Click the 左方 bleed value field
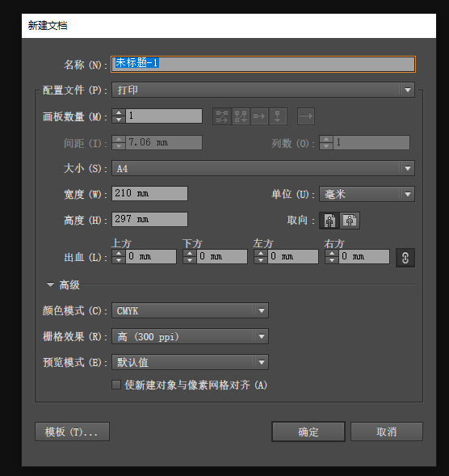The image size is (449, 476). [x=293, y=257]
